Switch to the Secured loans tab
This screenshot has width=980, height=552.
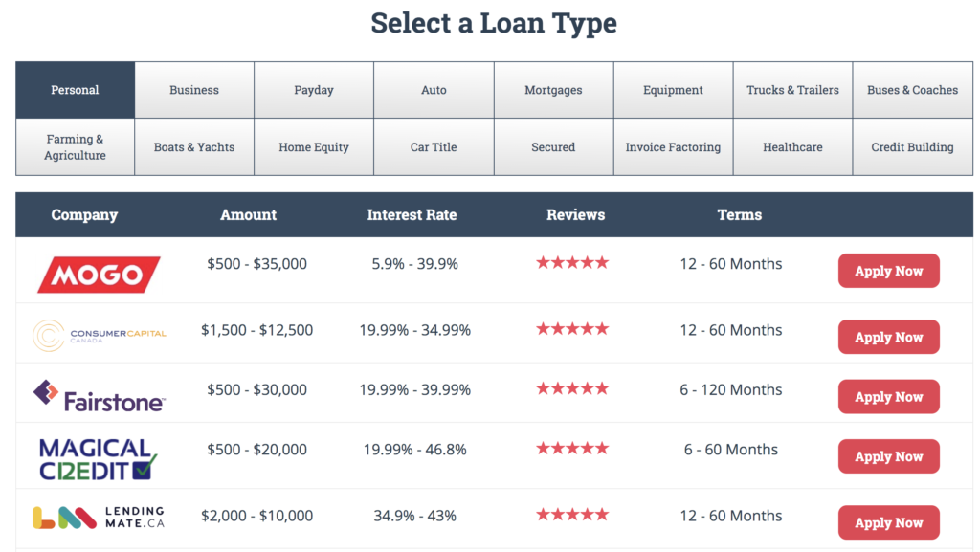tap(554, 147)
